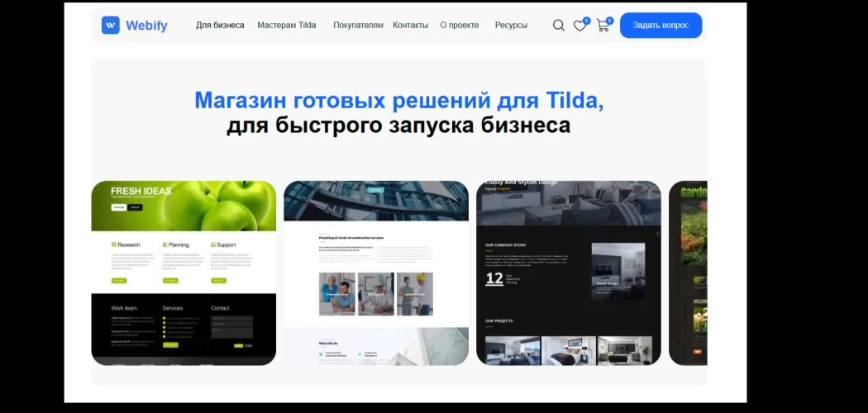The height and width of the screenshot is (413, 868).
Task: Click the Webify logo icon
Action: pyautogui.click(x=111, y=25)
